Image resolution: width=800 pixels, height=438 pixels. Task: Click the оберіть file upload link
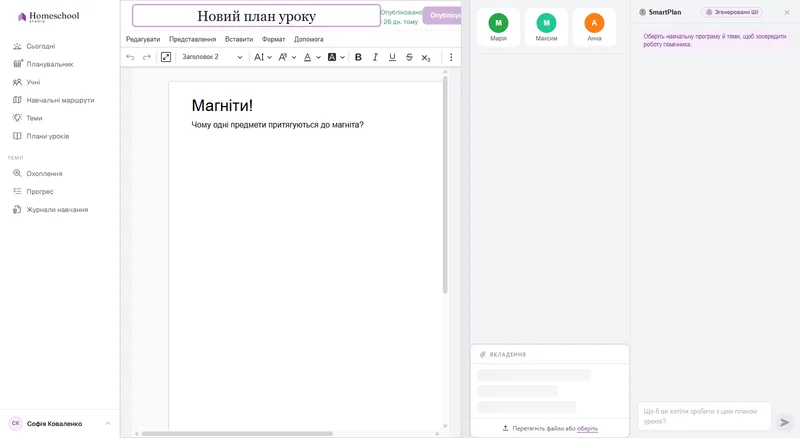587,428
